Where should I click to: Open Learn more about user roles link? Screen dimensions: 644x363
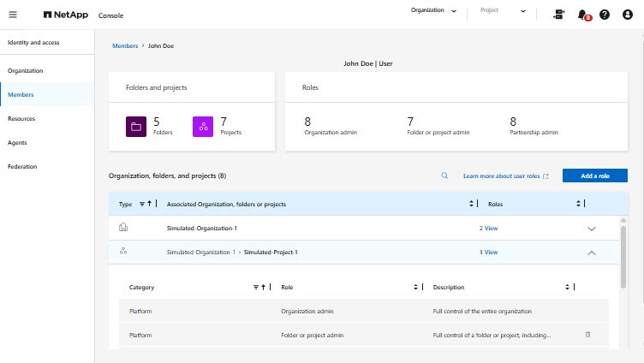505,176
